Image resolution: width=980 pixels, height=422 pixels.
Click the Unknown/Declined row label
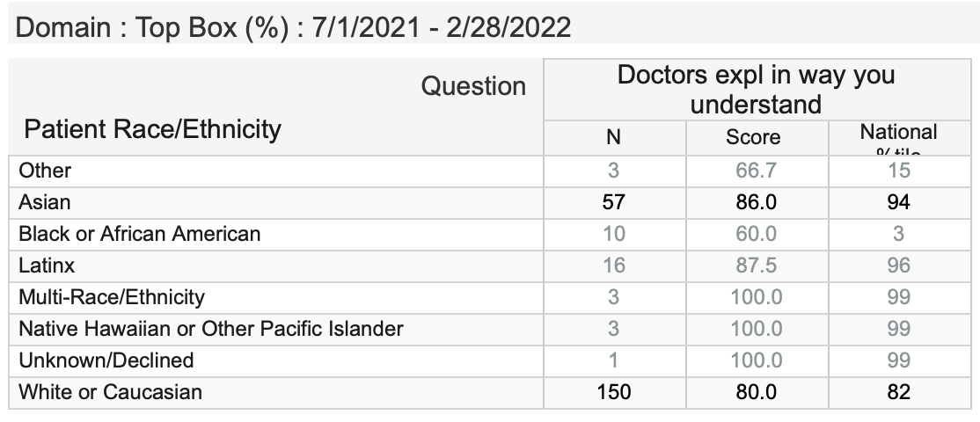tap(106, 360)
